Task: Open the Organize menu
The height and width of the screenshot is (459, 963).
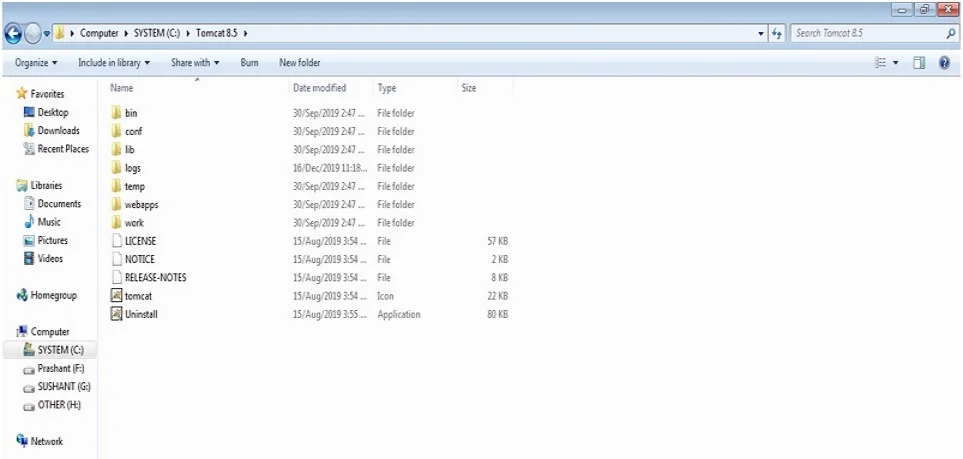Action: pos(36,63)
